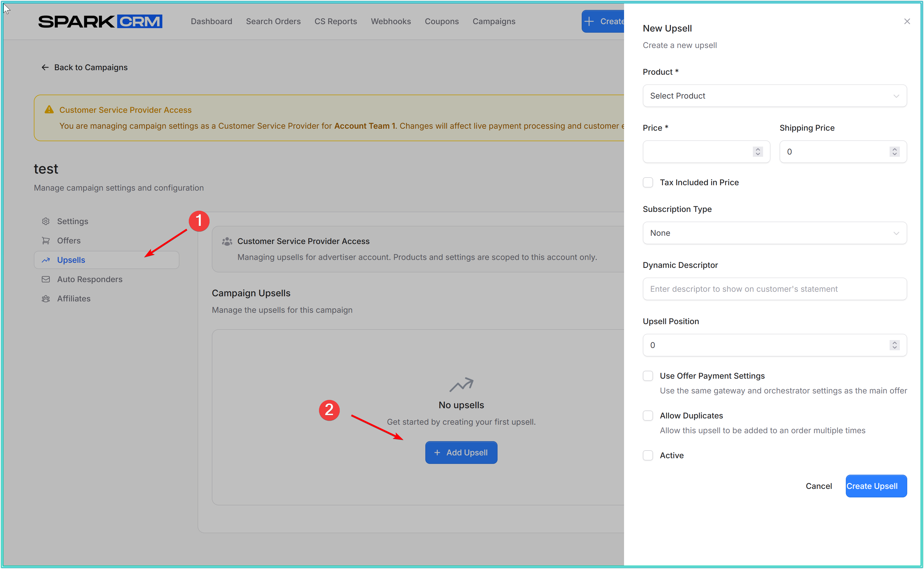Screen dimensions: 924x569
Task: Click the back arrow beside Back to Campaigns
Action: pos(45,67)
